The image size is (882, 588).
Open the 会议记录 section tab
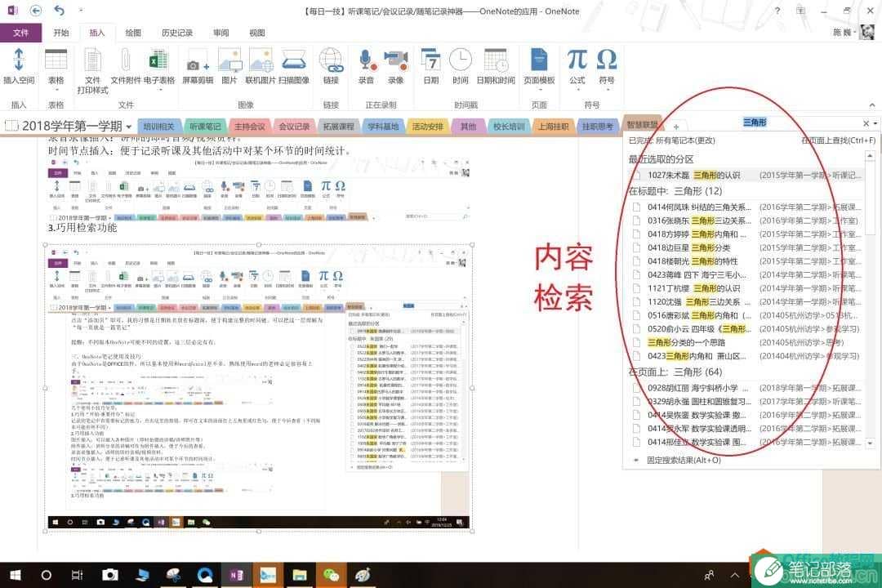pos(294,127)
